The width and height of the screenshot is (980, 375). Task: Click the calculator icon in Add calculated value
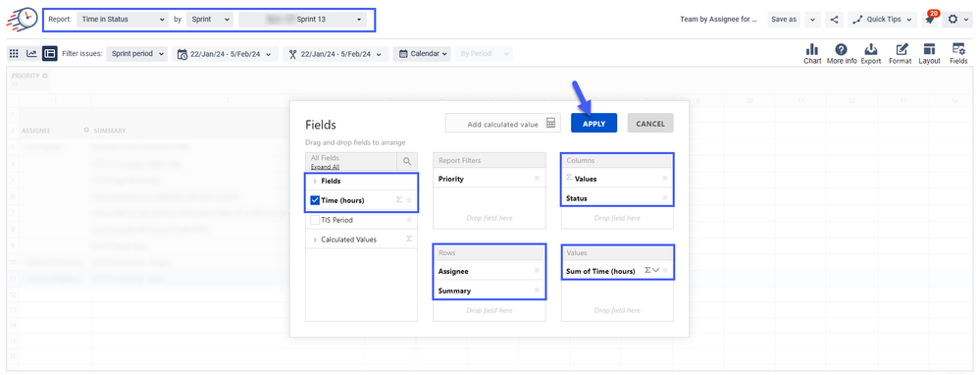click(550, 123)
